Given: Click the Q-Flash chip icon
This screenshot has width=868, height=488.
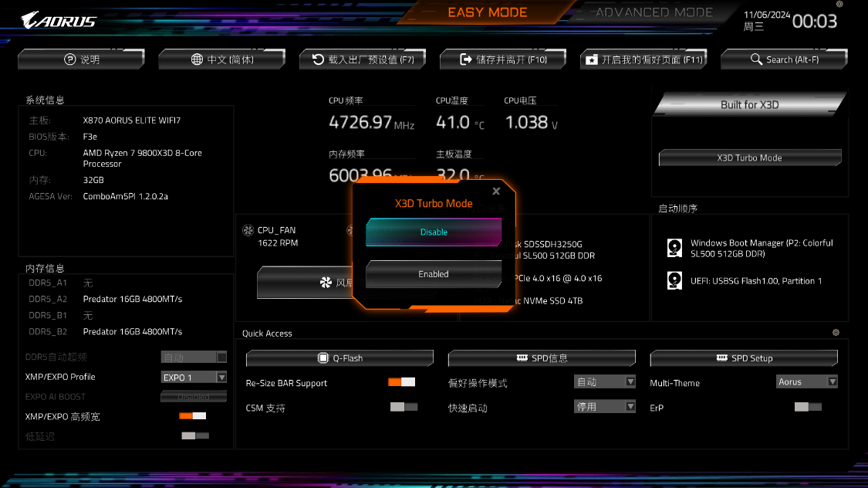Looking at the screenshot, I should [323, 358].
